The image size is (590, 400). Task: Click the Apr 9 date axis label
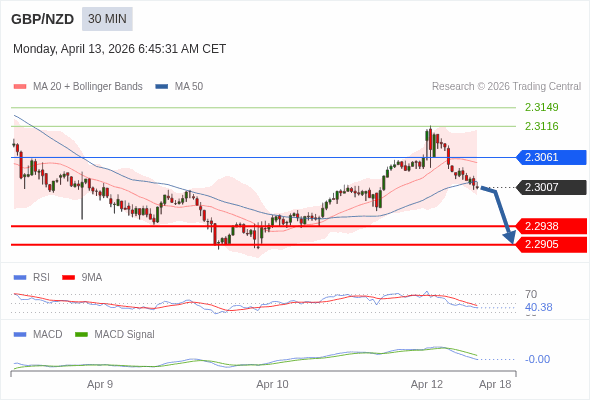coord(100,385)
